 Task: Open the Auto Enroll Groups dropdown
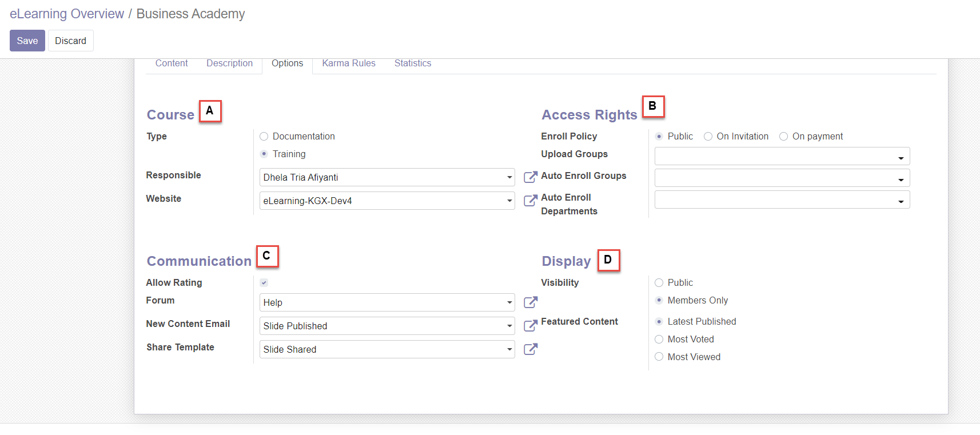(782, 178)
